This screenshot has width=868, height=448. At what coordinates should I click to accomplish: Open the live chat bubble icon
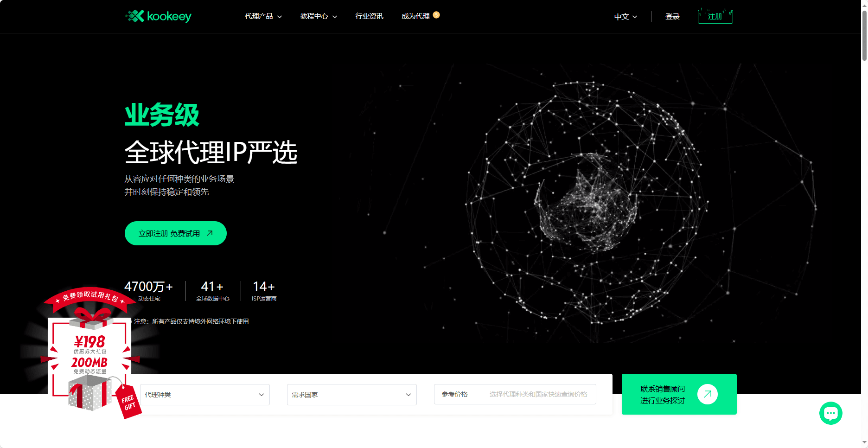point(830,413)
